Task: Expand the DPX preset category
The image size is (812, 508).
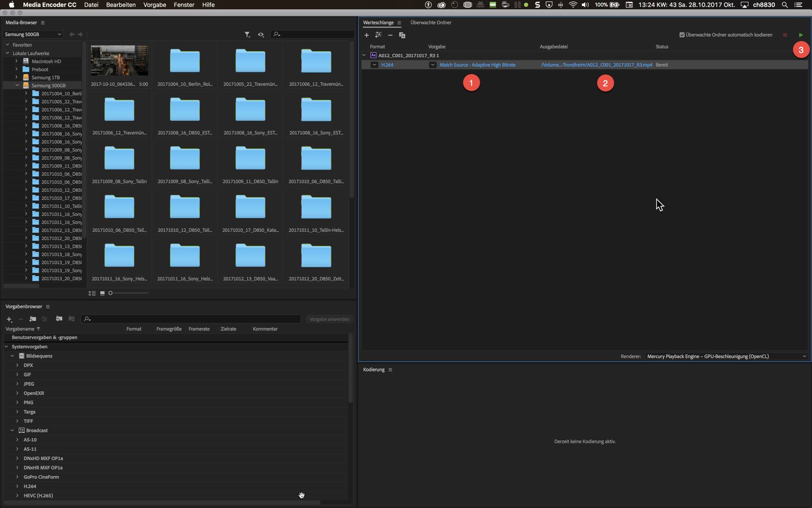Action: pos(17,365)
